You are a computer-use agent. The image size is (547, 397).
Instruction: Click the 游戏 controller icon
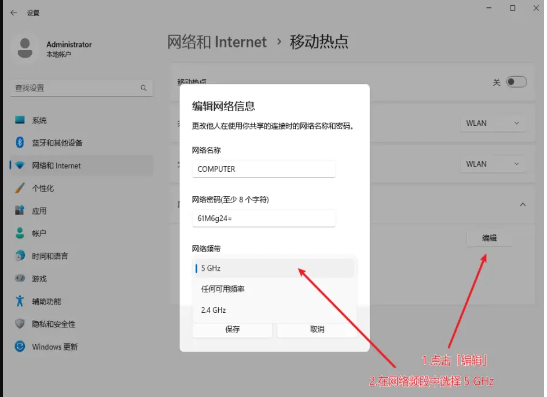[x=20, y=278]
